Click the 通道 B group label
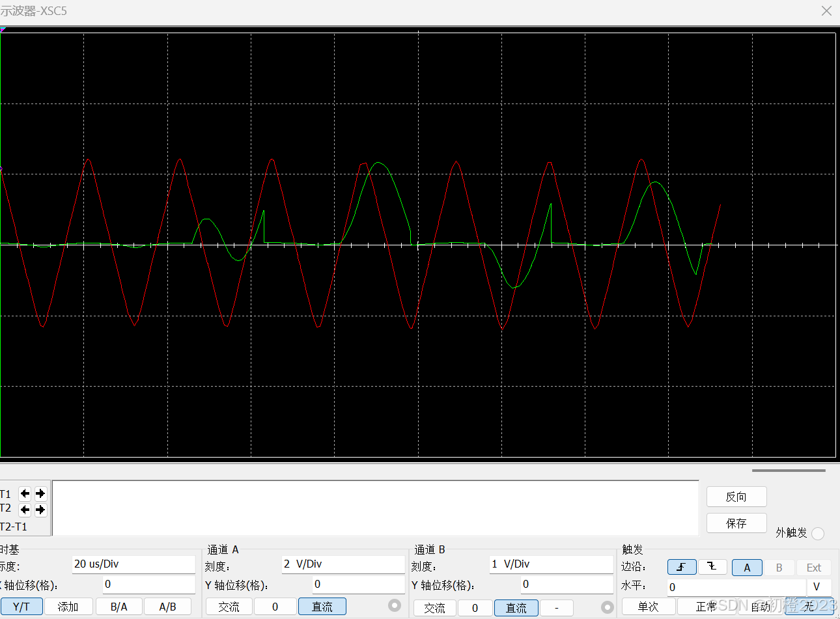The image size is (840, 619). 430,549
